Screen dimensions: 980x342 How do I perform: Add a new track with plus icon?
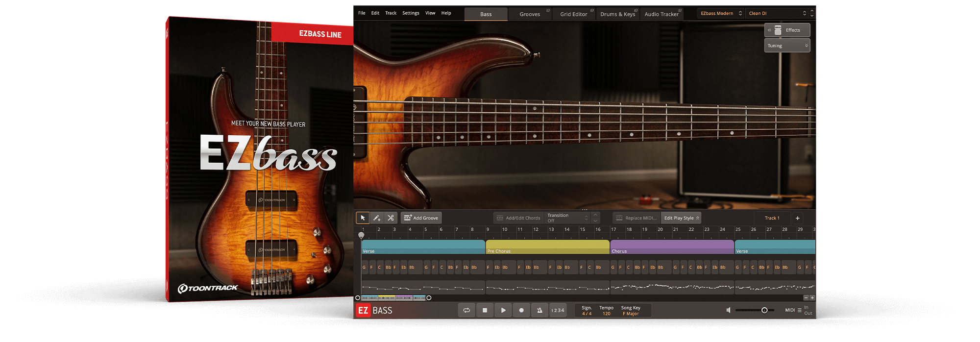pyautogui.click(x=797, y=218)
